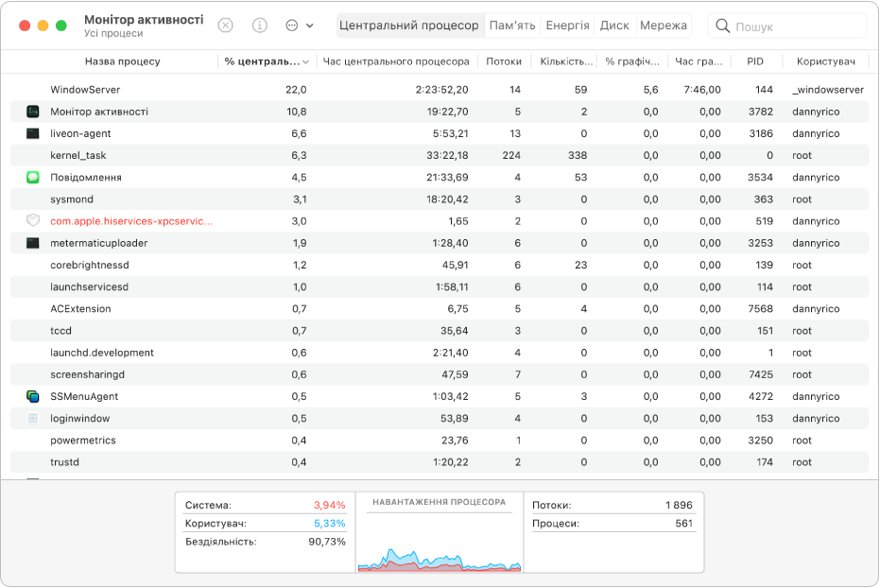Sort by Час центрального процесора column

(396, 61)
